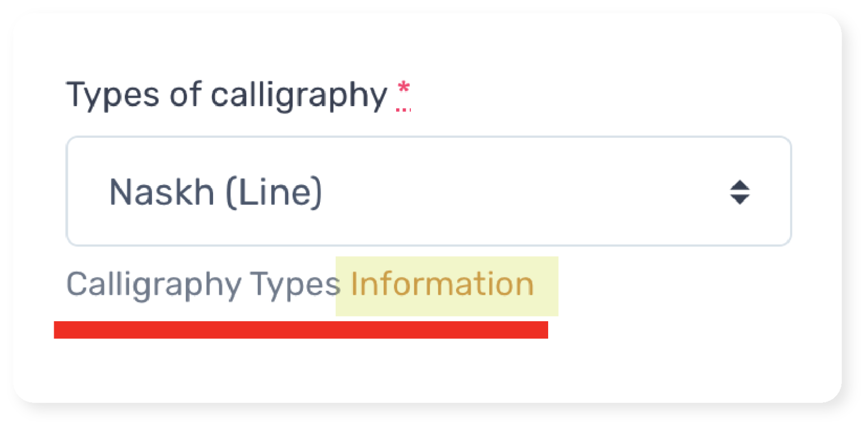Click the word "Naskh" in the select box
The image size is (868, 429).
[x=162, y=192]
